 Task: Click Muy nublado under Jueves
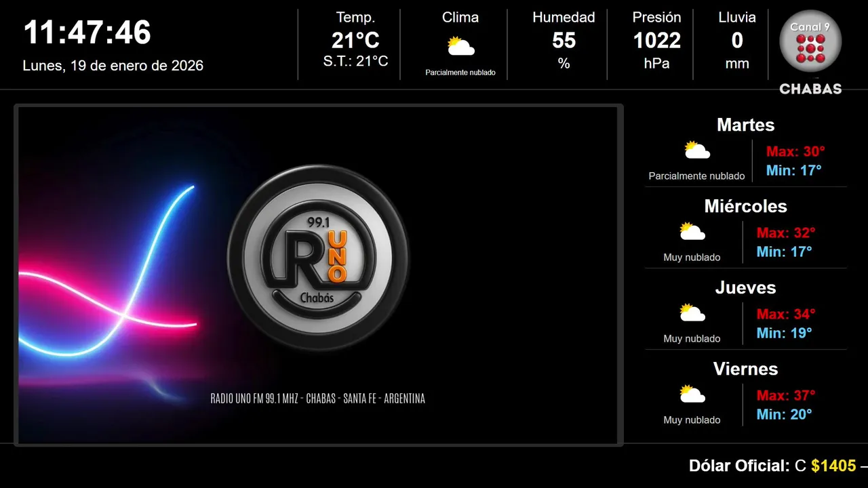692,339
